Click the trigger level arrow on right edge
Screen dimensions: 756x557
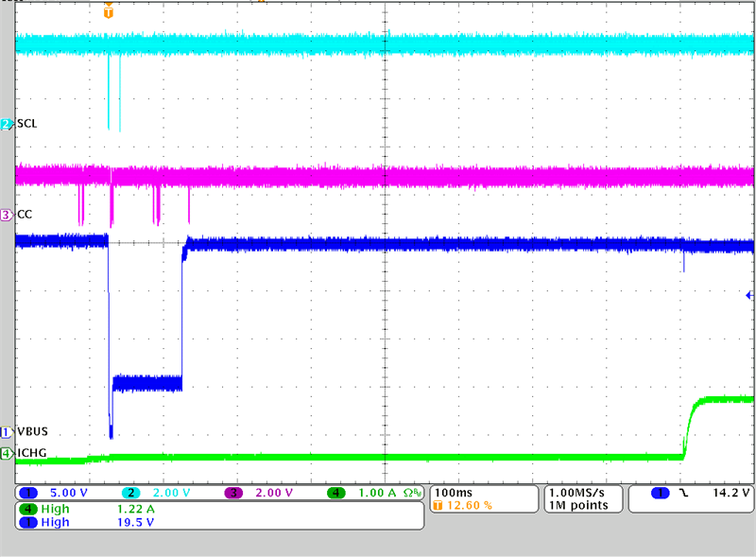click(x=749, y=296)
